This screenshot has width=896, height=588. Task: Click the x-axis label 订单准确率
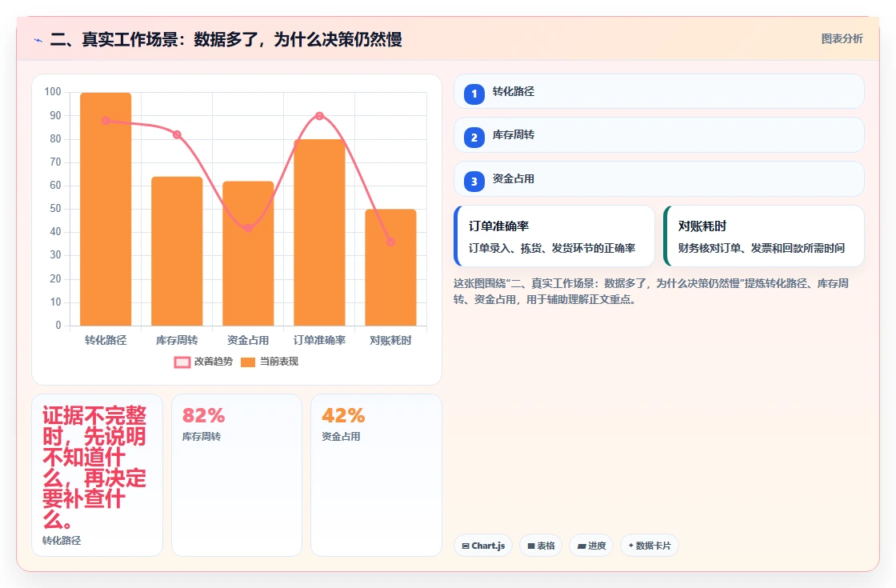click(x=319, y=341)
